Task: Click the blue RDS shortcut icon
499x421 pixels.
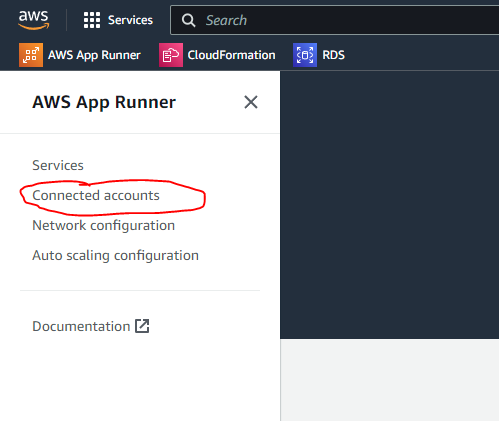Action: (x=305, y=55)
